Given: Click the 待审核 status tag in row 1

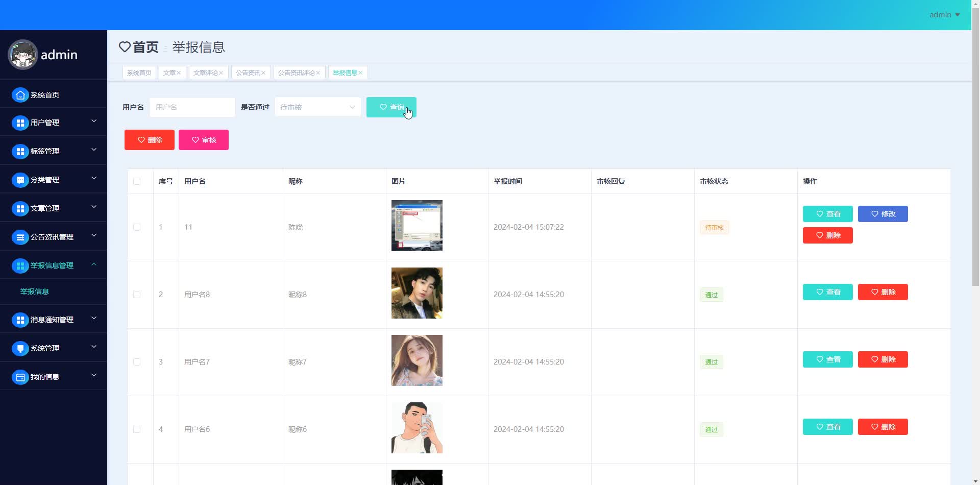Looking at the screenshot, I should click(715, 228).
